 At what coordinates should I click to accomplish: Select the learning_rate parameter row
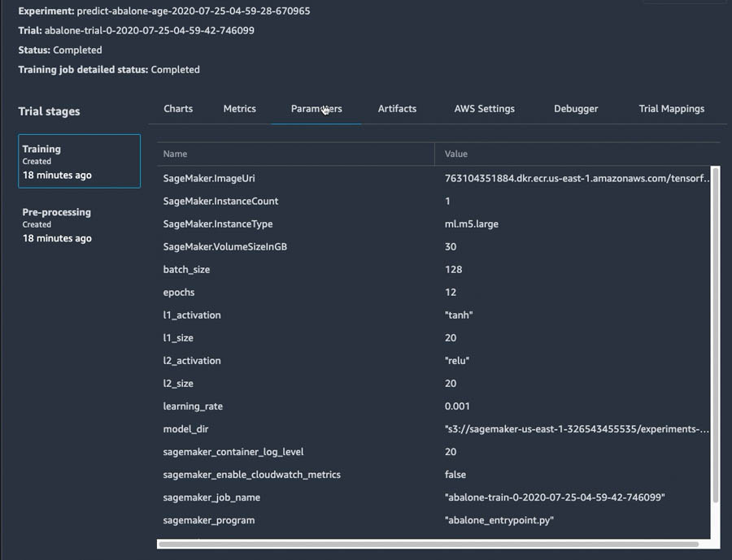click(x=434, y=406)
